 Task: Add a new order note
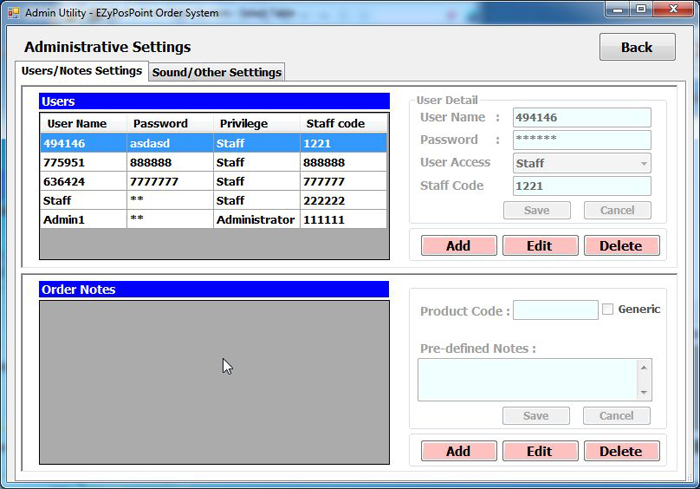[458, 451]
